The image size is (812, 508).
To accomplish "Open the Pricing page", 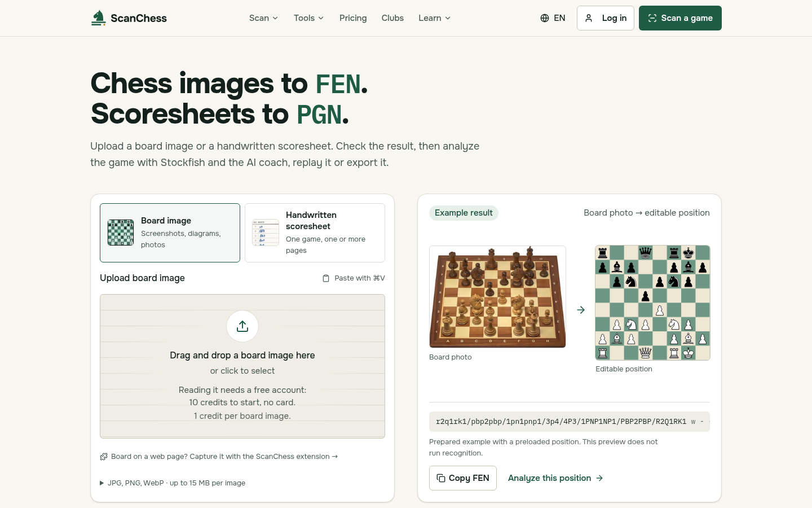I will 353,18.
